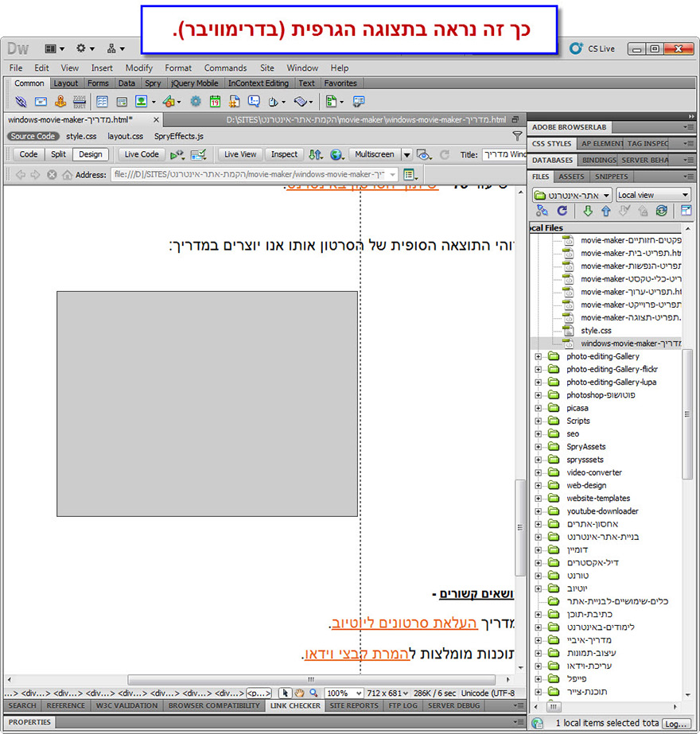Screen dimensions: 700x734
Task: Click Home icon in address bar
Action: coord(68,175)
